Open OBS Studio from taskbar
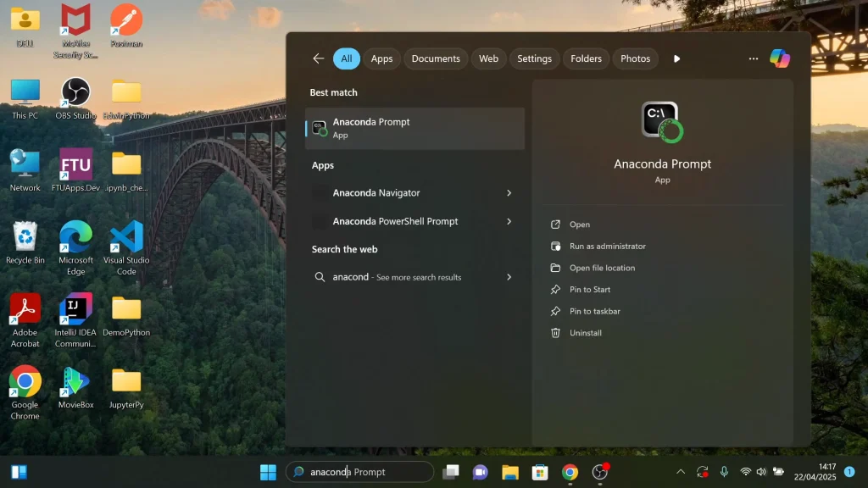Screen dimensions: 868x488 coord(600,472)
